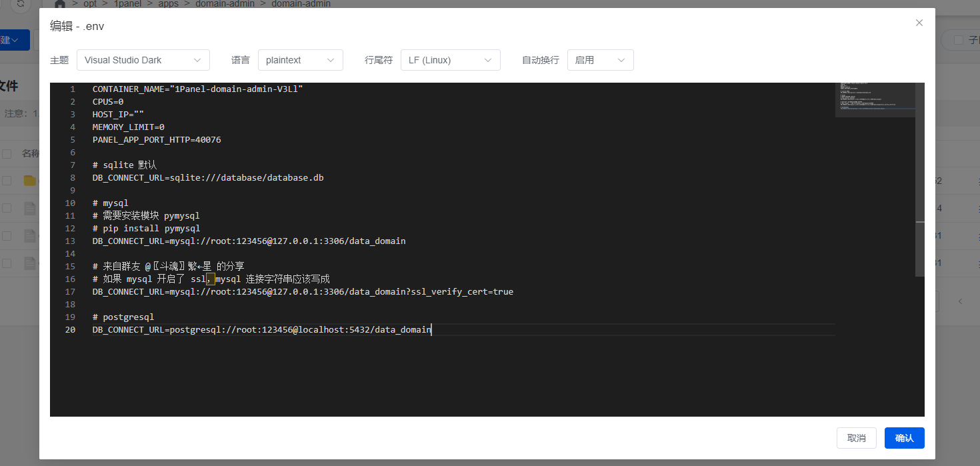Click line number 13 in the gutter
This screenshot has width=980, height=466.
pyautogui.click(x=71, y=241)
